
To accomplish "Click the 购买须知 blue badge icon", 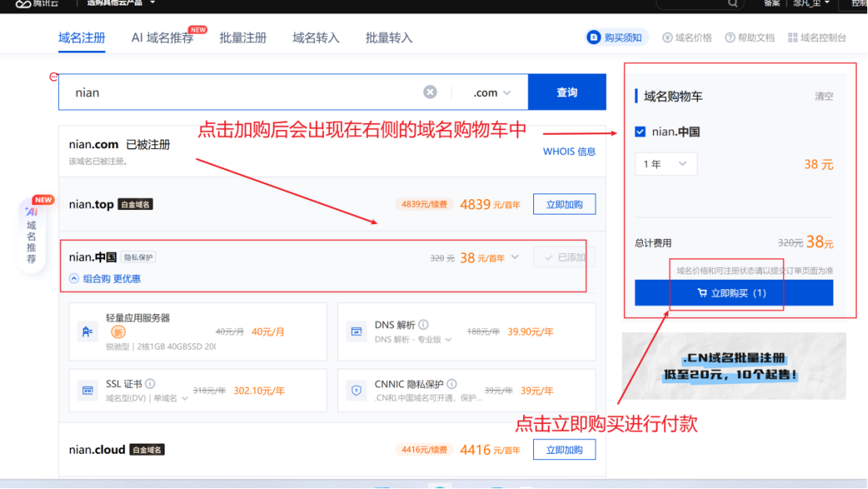I will [x=594, y=38].
